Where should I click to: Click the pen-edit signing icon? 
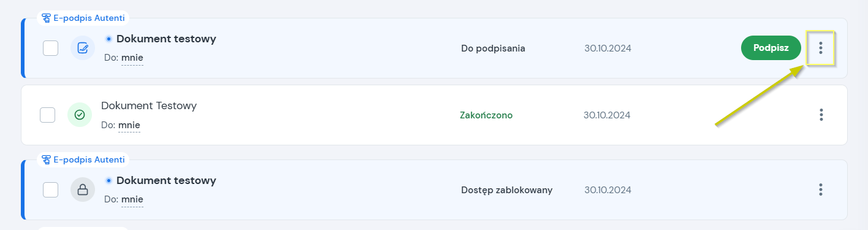[83, 48]
